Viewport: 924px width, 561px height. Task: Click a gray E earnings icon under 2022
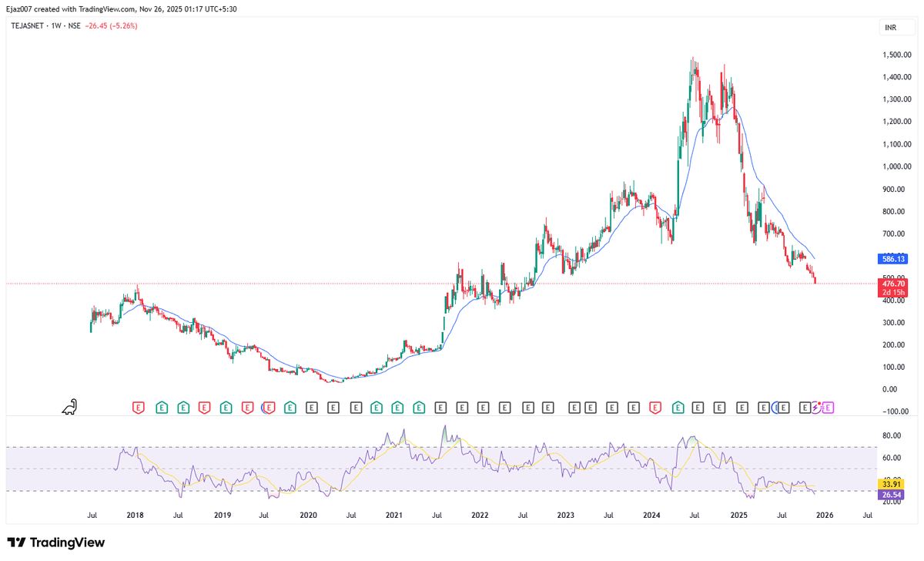point(483,407)
